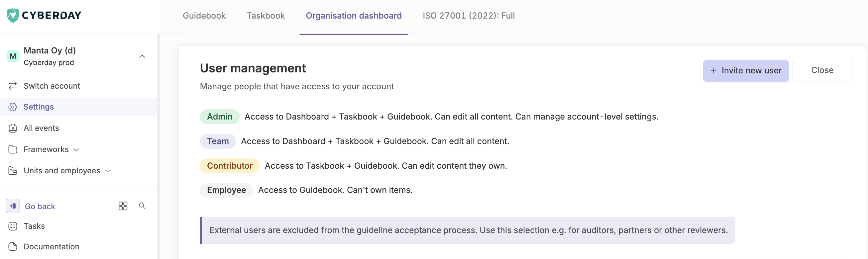This screenshot has width=868, height=259.
Task: Click the Frameworks folder icon
Action: 13,149
